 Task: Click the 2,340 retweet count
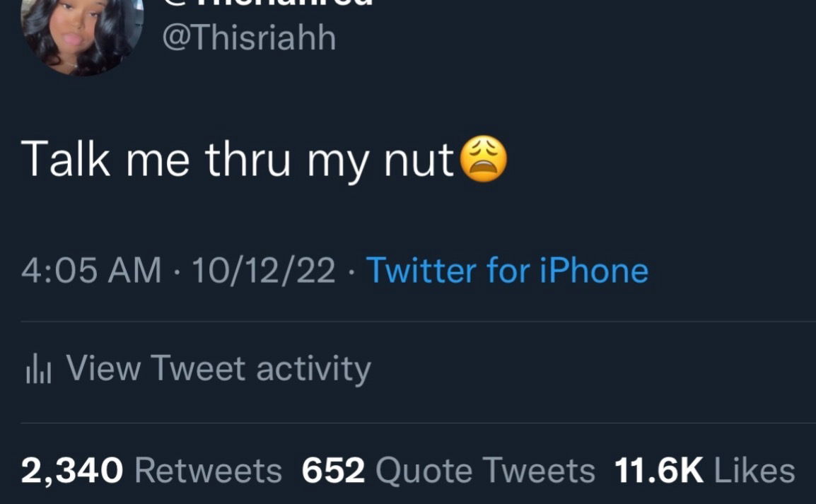72,471
